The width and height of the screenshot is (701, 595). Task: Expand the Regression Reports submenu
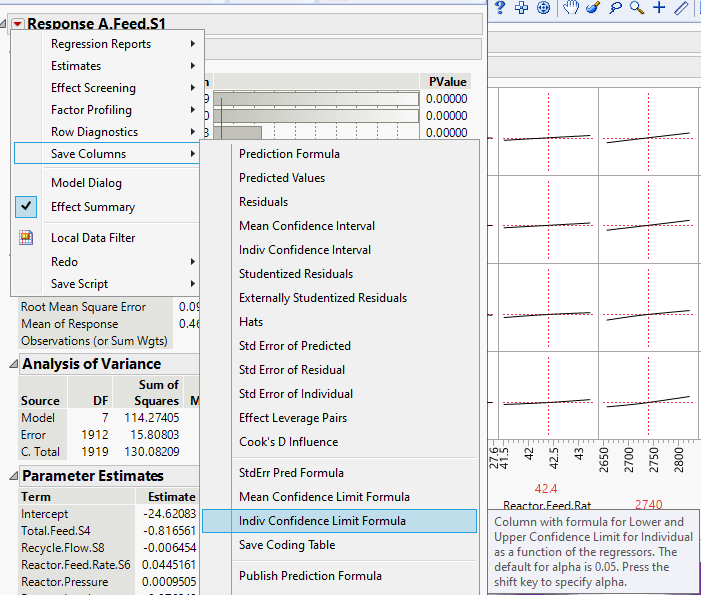[x=101, y=44]
